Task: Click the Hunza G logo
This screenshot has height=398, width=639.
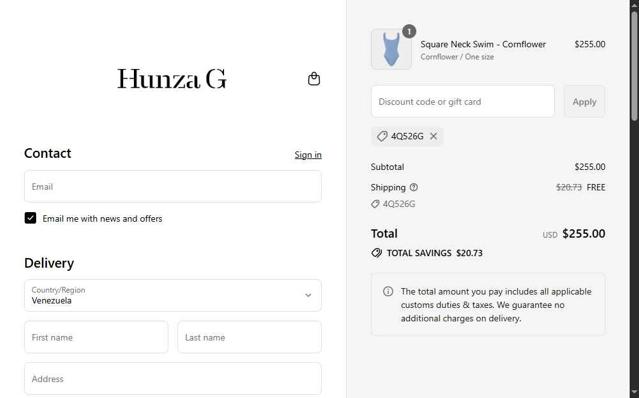Action: tap(172, 79)
